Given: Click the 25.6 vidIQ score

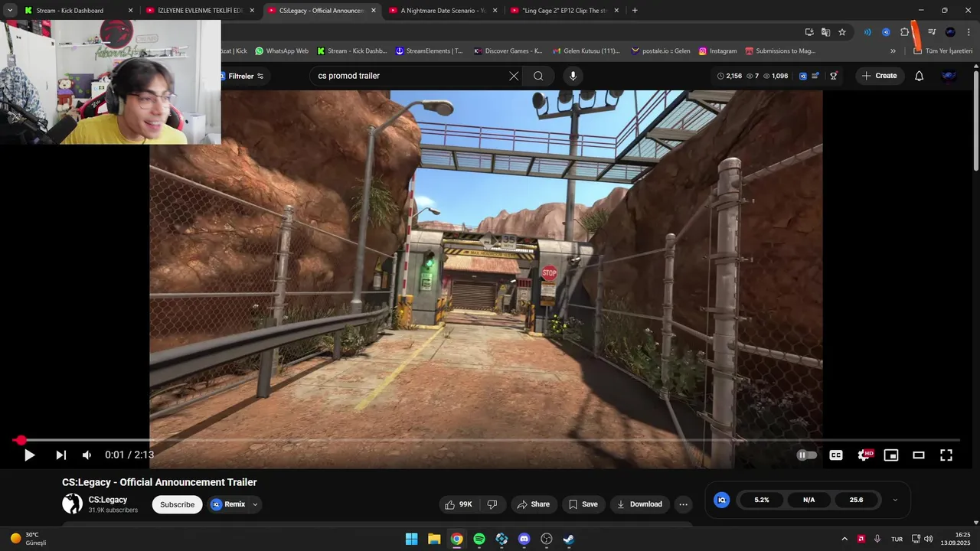Looking at the screenshot, I should (856, 500).
